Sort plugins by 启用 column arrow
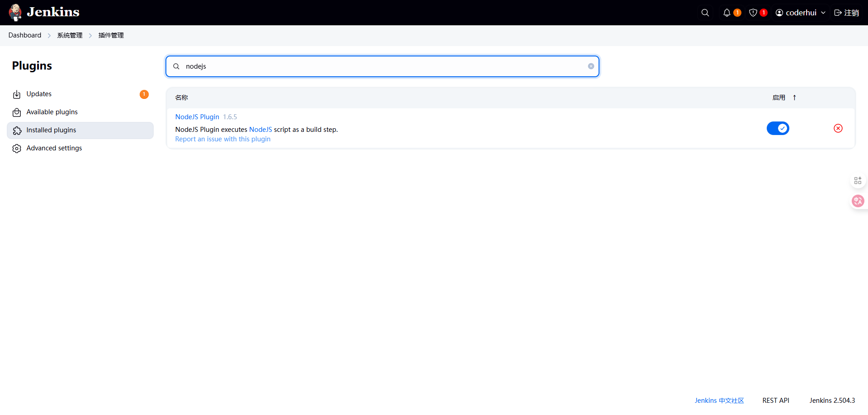The image size is (868, 415). (x=794, y=98)
